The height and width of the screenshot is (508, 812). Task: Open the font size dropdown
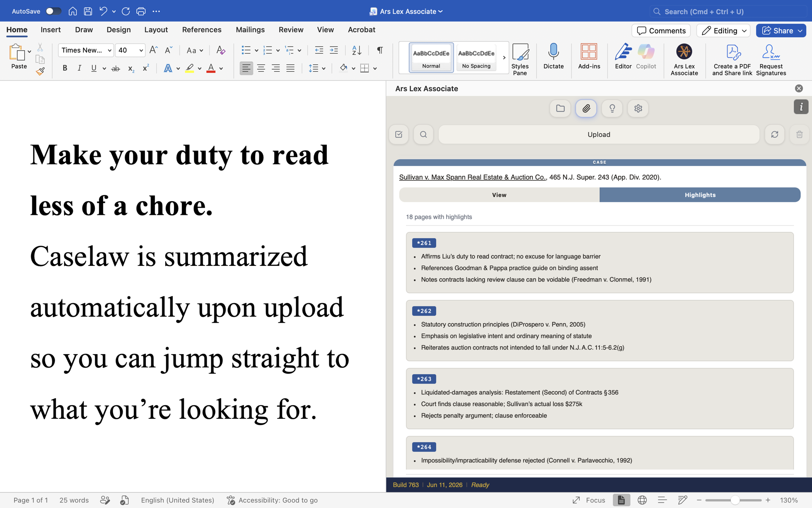141,51
